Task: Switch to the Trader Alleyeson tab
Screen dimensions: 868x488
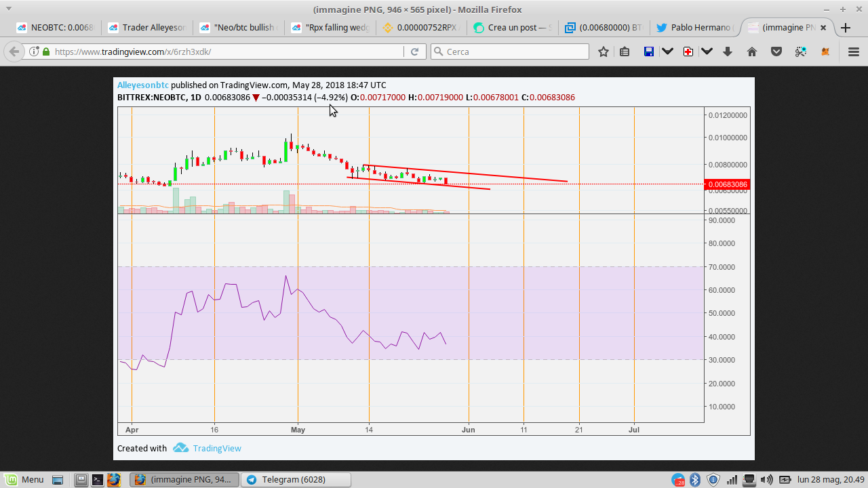Action: [146, 28]
